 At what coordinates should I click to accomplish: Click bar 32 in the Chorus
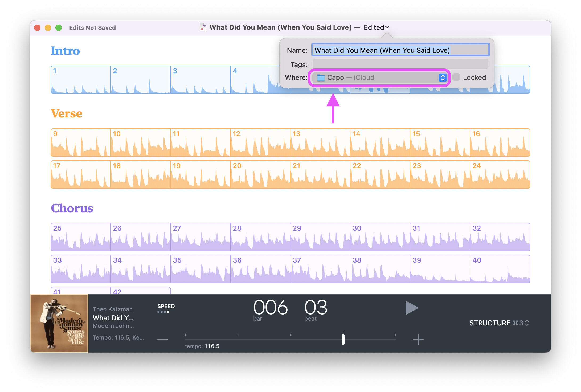tap(500, 237)
